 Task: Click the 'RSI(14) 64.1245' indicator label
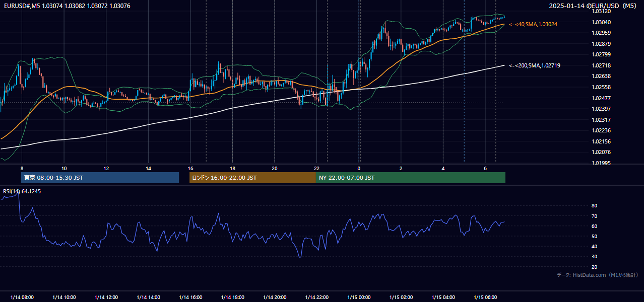click(x=22, y=191)
